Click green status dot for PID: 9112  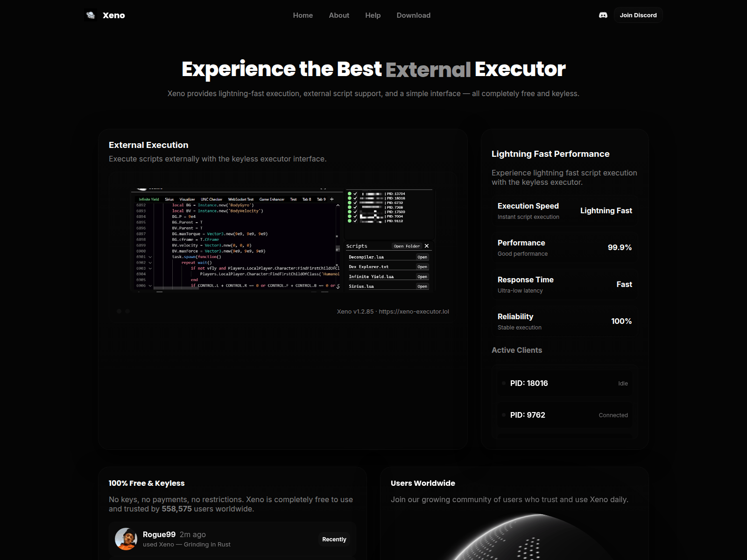[x=350, y=221]
